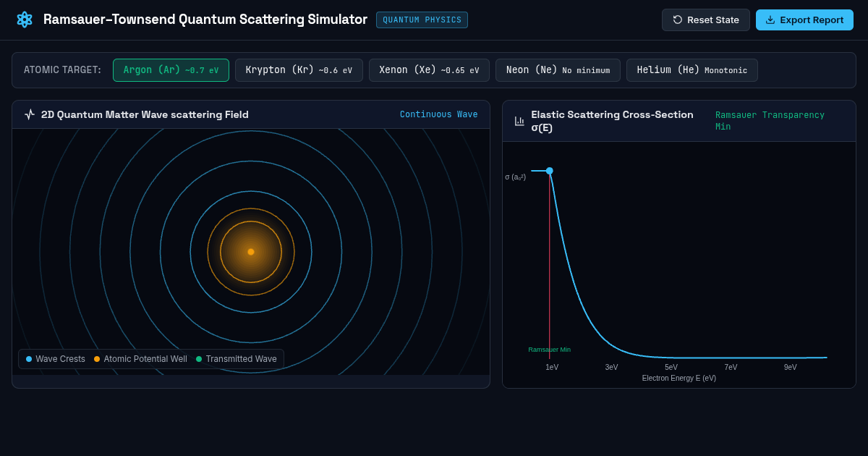Click the bar chart icon beside Cross-Section title
The width and height of the screenshot is (868, 456).
(x=519, y=121)
